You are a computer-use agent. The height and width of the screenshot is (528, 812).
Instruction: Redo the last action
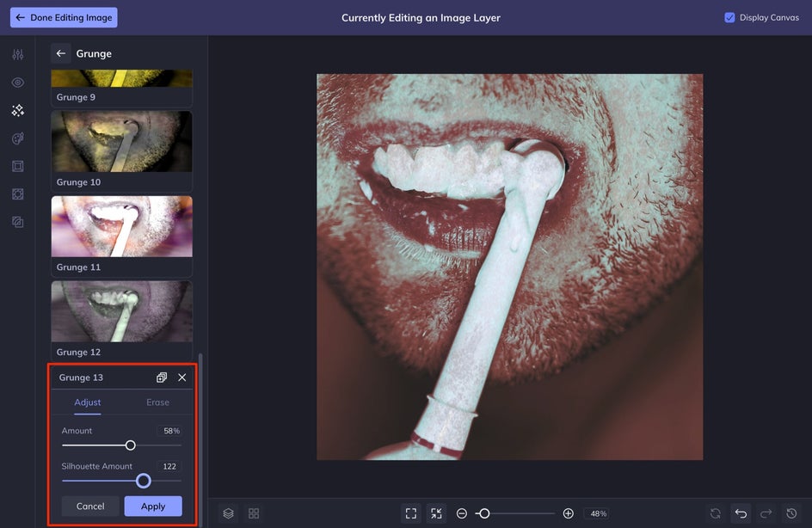[766, 513]
